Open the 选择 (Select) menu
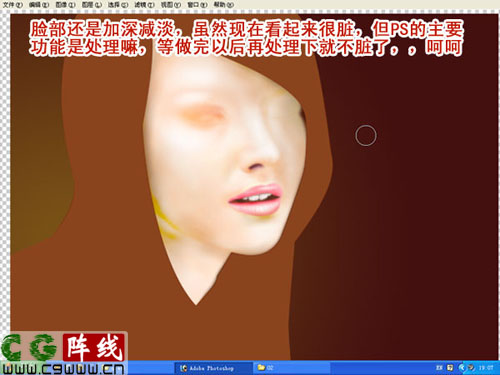500x375 pixels. 118,5
